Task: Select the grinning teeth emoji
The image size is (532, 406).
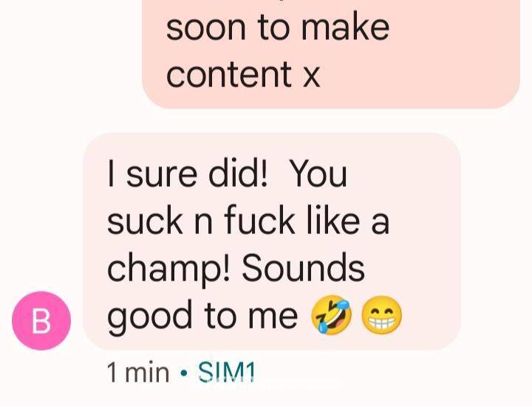Action: tap(382, 315)
